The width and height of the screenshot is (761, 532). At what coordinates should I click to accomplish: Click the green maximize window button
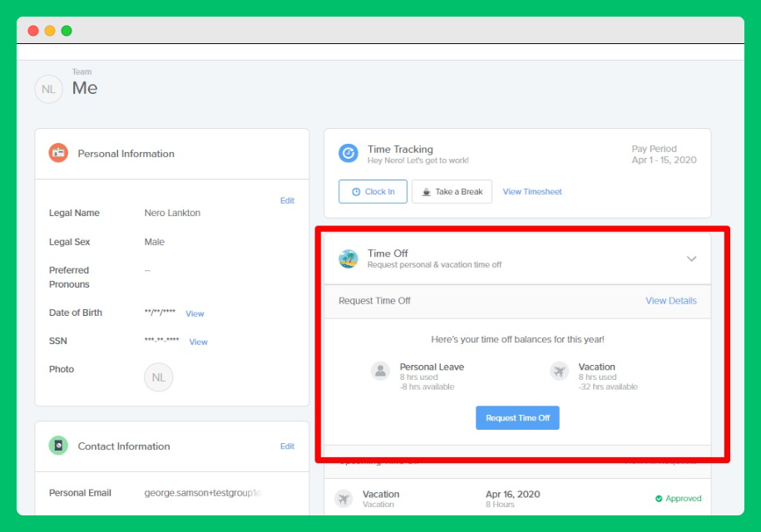[67, 31]
